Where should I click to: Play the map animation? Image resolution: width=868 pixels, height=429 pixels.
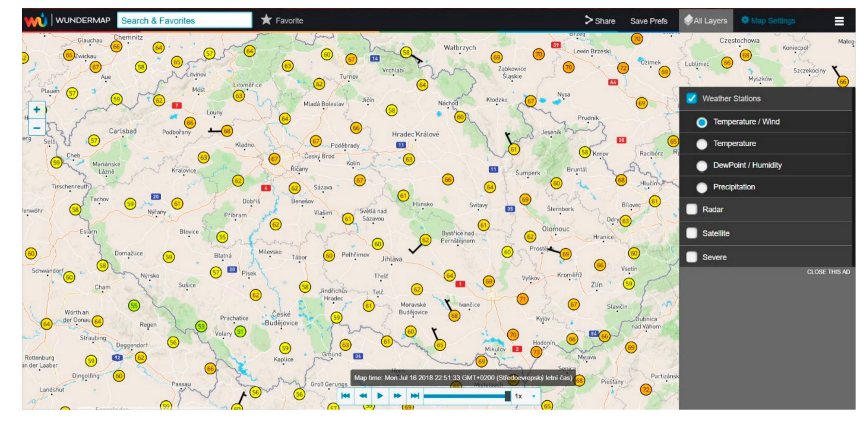point(380,396)
